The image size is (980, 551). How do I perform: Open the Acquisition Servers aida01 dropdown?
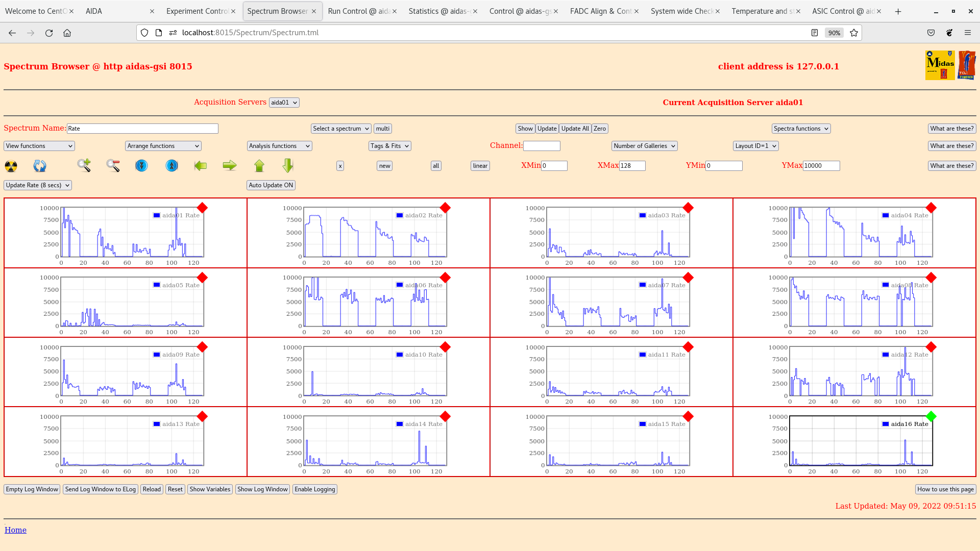click(284, 103)
